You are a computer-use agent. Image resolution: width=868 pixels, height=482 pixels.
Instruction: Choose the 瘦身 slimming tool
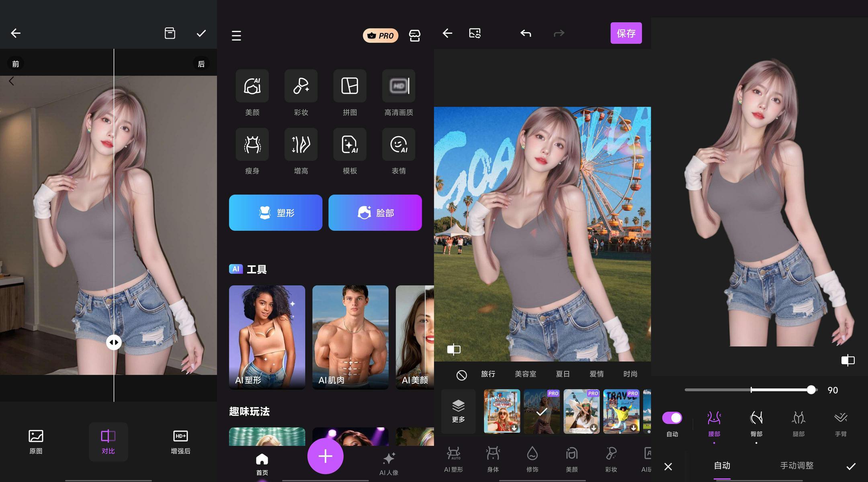click(252, 145)
